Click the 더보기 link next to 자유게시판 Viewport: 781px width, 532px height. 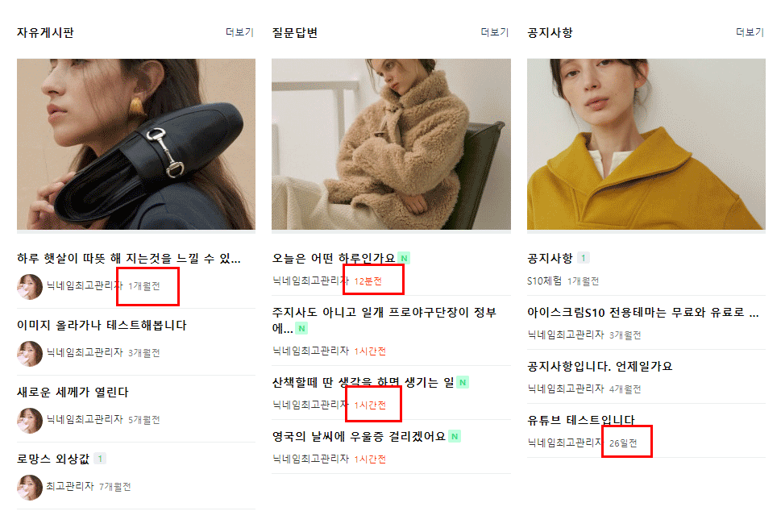(239, 32)
